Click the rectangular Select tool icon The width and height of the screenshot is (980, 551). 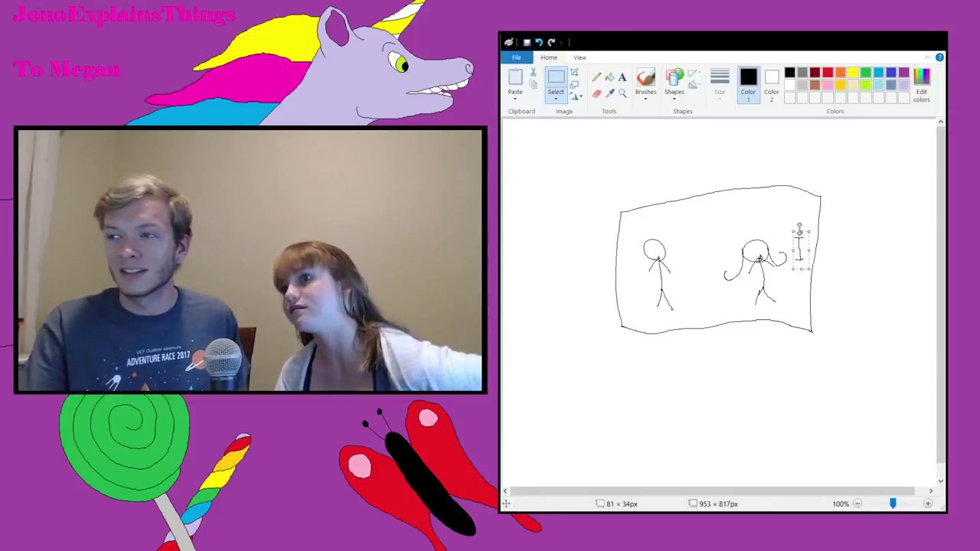pyautogui.click(x=556, y=77)
